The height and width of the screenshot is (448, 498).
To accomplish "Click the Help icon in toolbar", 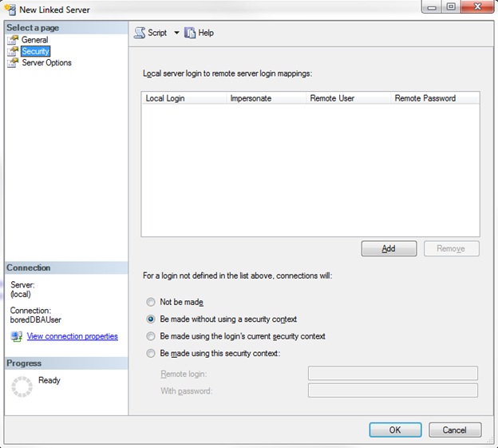I will click(x=190, y=33).
